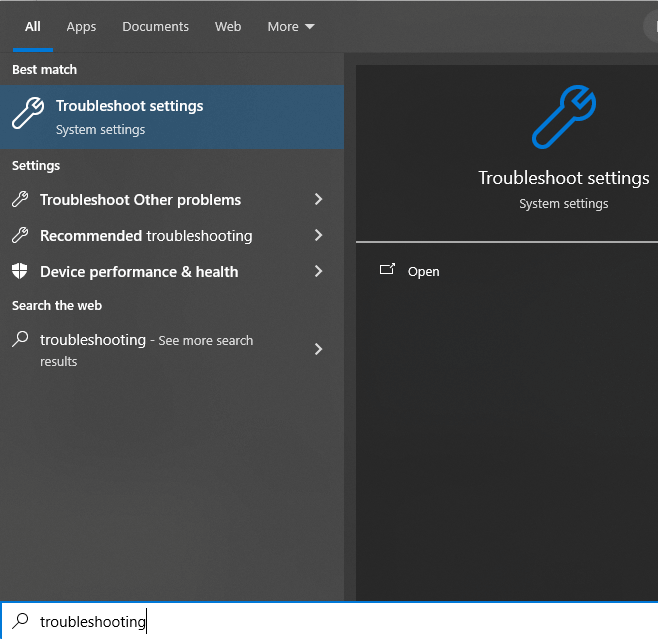Expand the Recommended troubleshooting chevron

tap(319, 236)
